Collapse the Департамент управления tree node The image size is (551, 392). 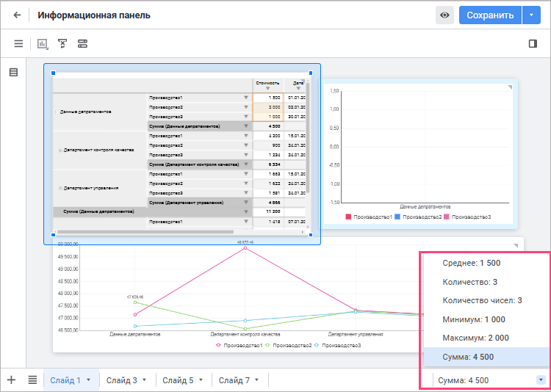60,188
